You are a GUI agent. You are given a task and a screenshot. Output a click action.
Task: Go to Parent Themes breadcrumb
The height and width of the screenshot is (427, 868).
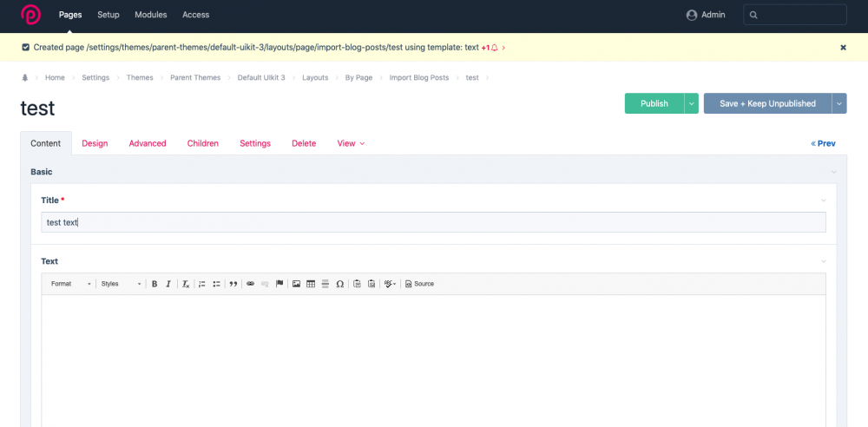coord(195,77)
